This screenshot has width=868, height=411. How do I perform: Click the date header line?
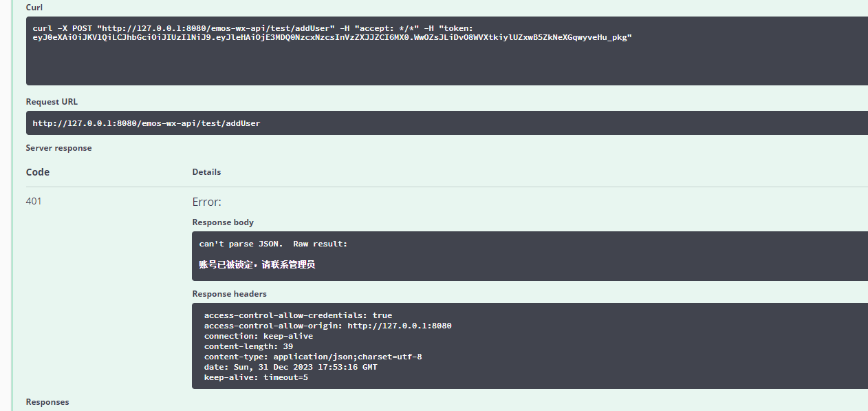291,367
